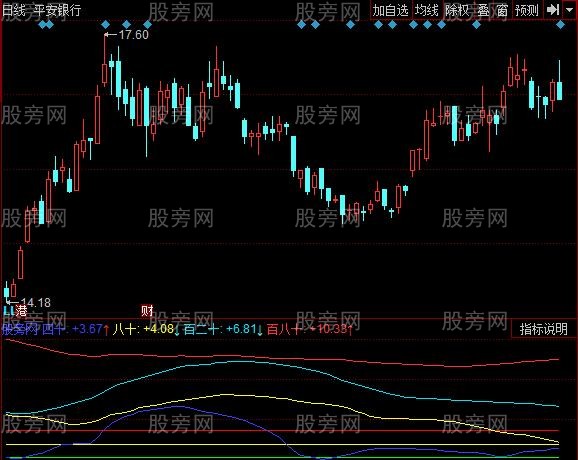
Task: Click the 财 finance marker icon
Action: [147, 311]
